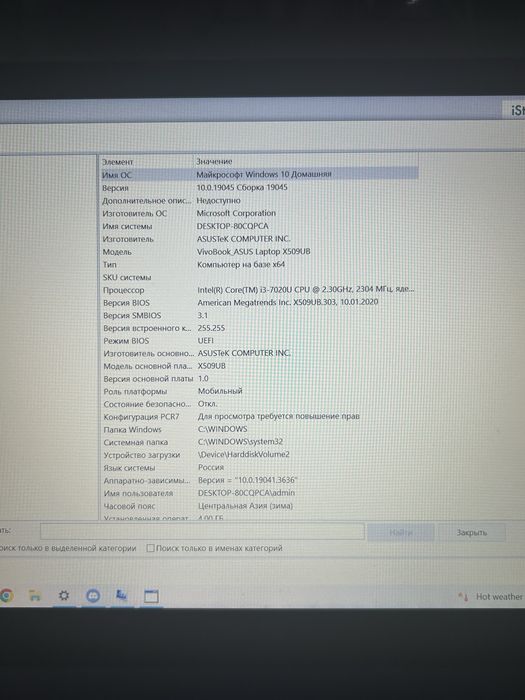Select the 'Имя пользователя' row
525x700 pixels.
259,493
